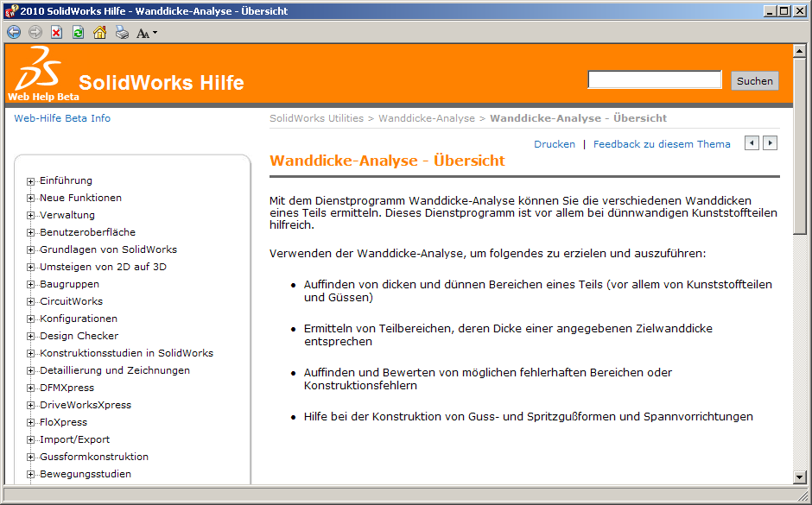Refresh the help page
This screenshot has width=812, height=505.
(x=79, y=33)
